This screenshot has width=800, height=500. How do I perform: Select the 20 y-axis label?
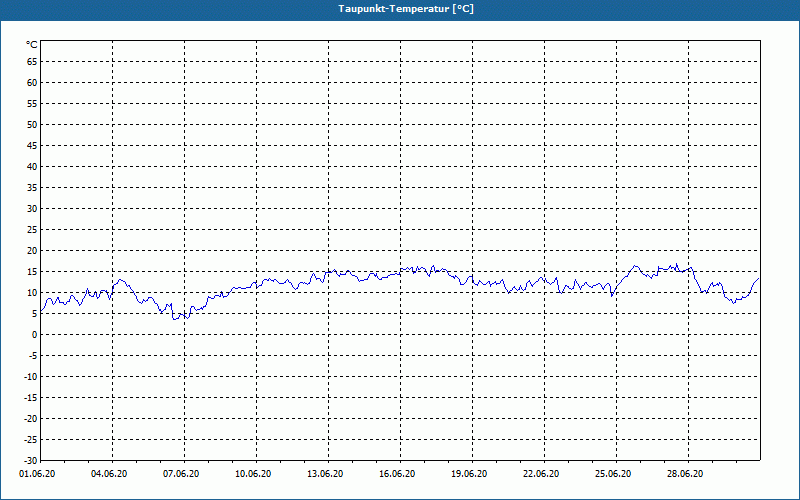click(32, 251)
